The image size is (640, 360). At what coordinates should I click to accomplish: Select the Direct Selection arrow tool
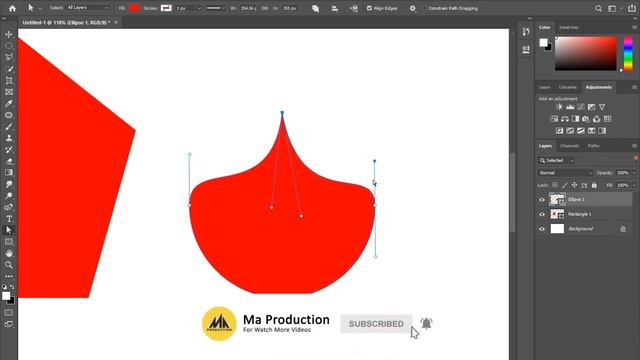9,230
